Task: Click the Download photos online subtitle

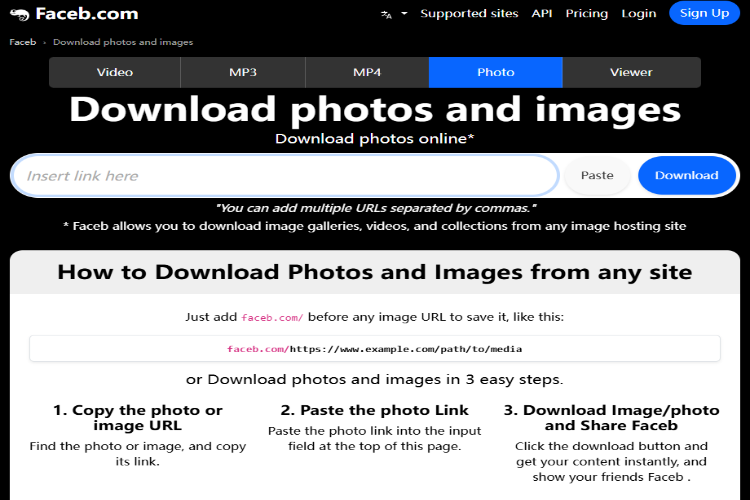Action: 375,139
